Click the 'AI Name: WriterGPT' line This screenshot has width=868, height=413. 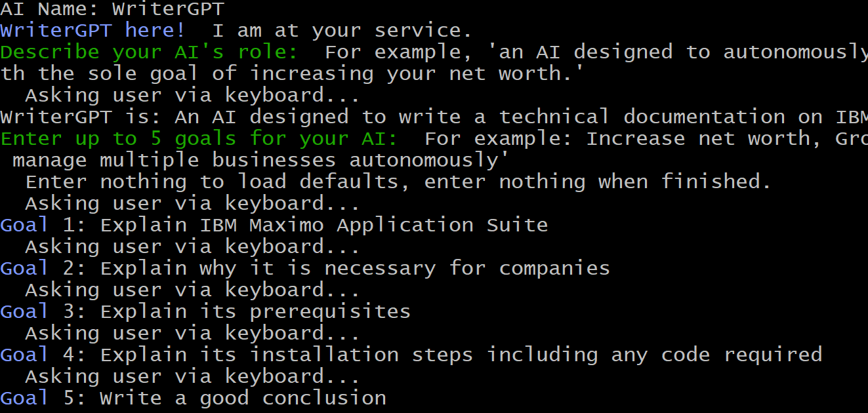tap(112, 9)
